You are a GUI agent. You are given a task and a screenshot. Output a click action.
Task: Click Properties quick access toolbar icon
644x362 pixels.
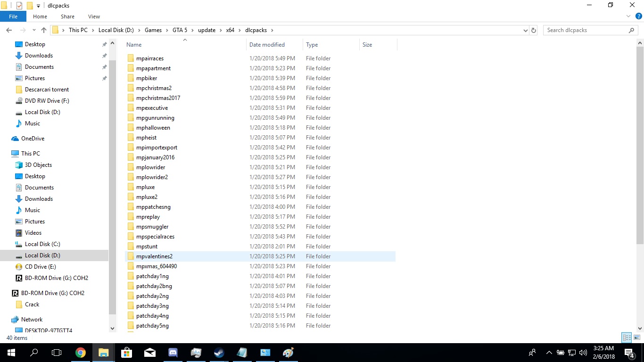(19, 6)
